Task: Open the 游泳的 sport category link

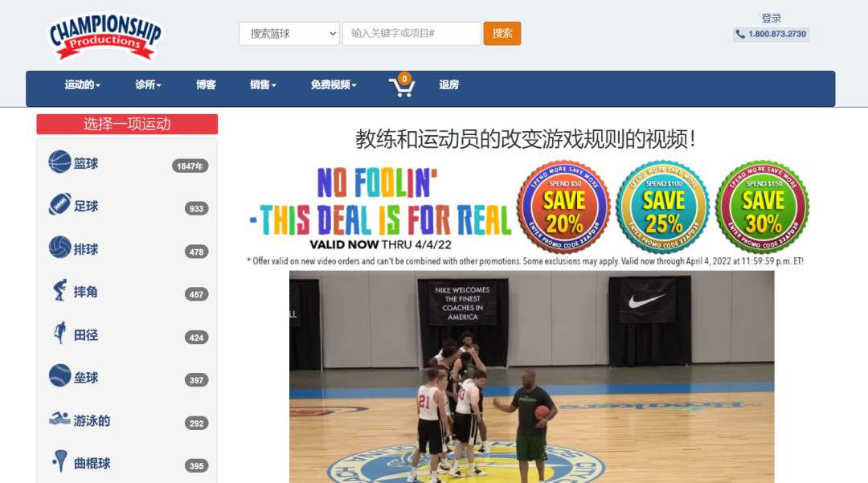Action: 92,421
